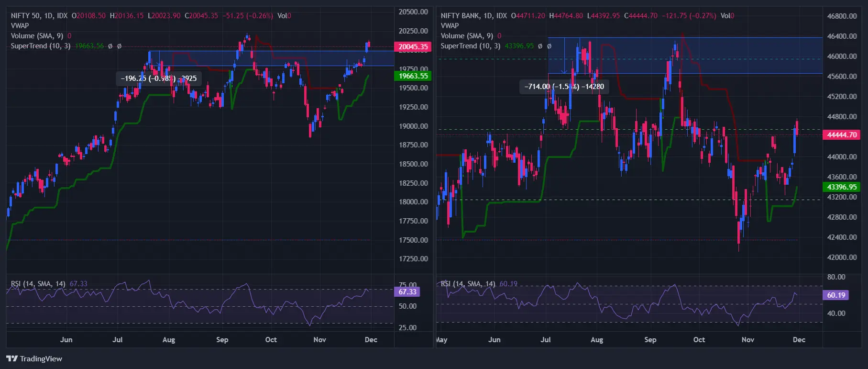Click the 42400.00 price axis label

point(842,237)
